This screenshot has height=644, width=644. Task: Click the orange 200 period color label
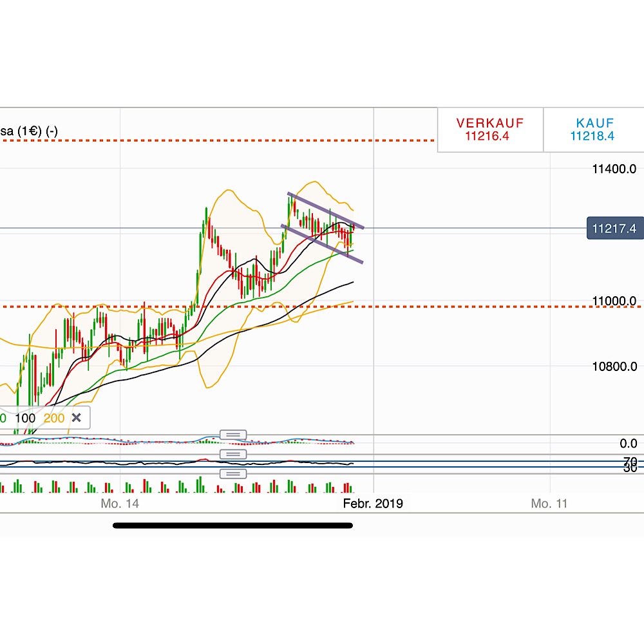(x=53, y=418)
